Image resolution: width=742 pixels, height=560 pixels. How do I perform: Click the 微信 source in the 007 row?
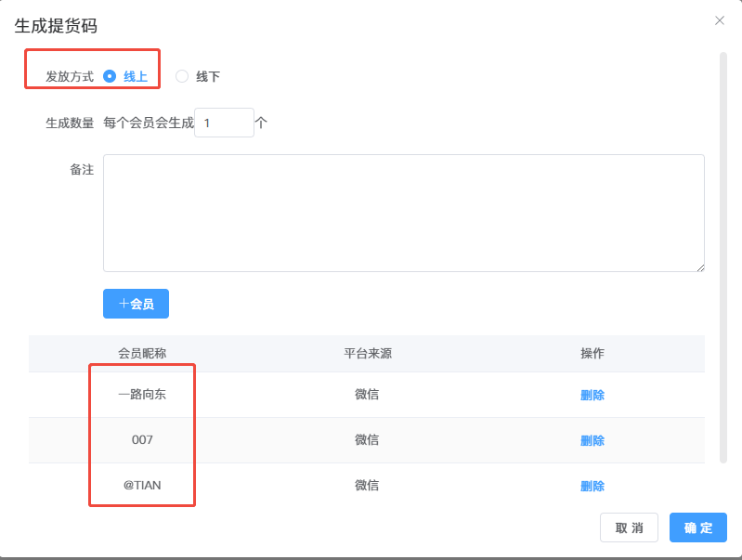[x=367, y=440]
